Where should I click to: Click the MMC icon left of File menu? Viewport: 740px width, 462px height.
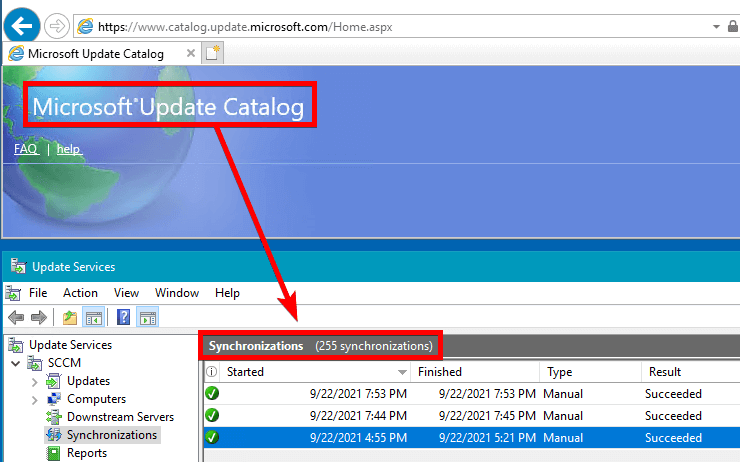[x=13, y=294]
